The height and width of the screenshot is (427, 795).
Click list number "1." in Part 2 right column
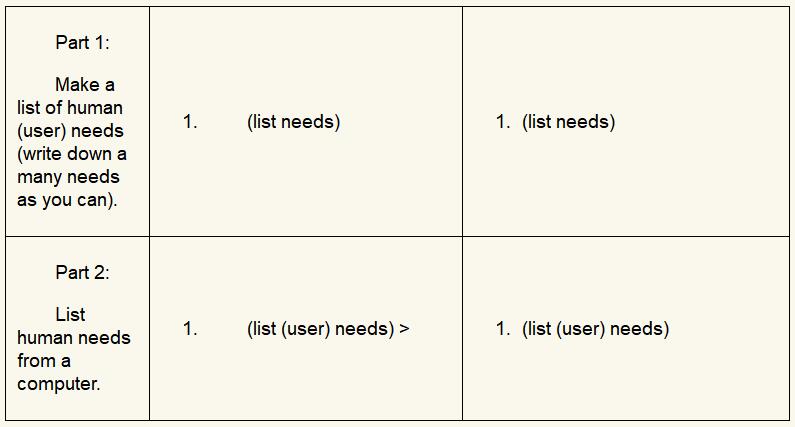(x=503, y=328)
